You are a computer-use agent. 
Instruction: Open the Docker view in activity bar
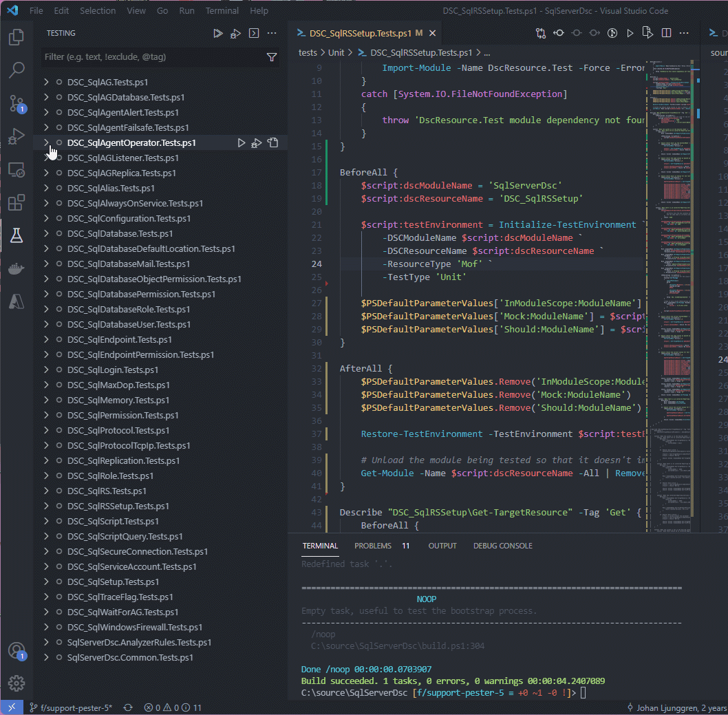(17, 268)
